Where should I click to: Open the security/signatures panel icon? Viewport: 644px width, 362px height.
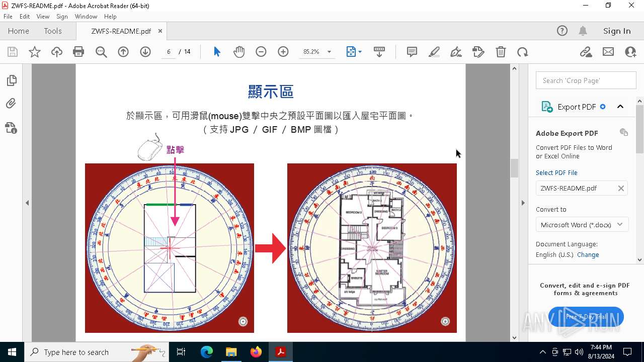tap(11, 128)
